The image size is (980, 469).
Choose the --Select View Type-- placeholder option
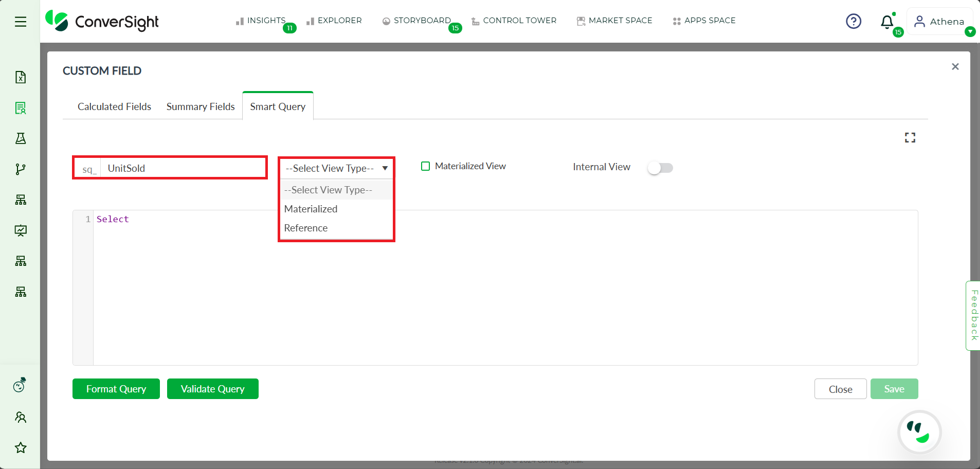click(336, 190)
